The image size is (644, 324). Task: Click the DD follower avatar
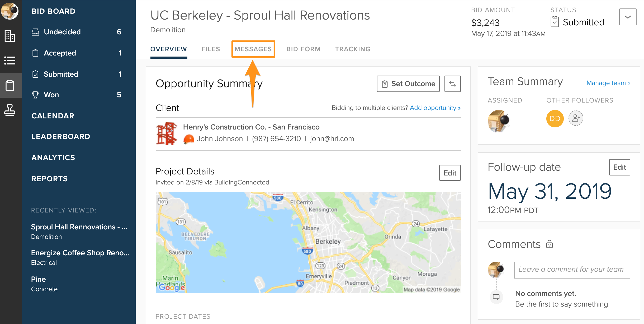click(555, 119)
